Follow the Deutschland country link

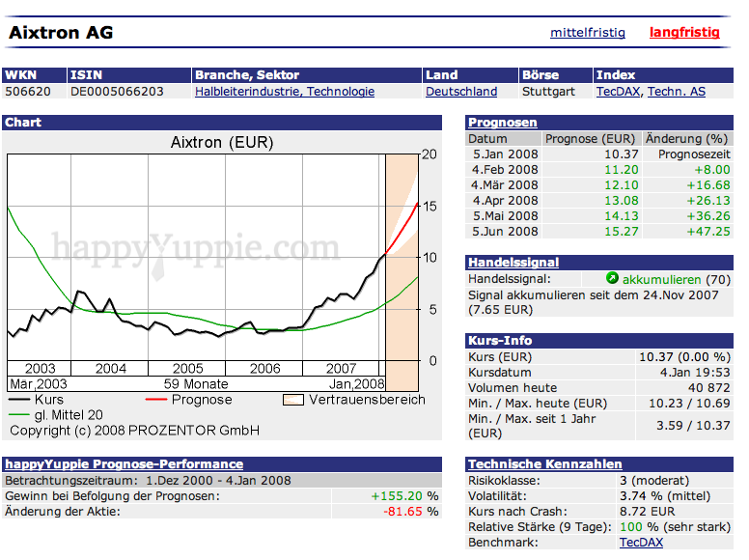pyautogui.click(x=461, y=92)
